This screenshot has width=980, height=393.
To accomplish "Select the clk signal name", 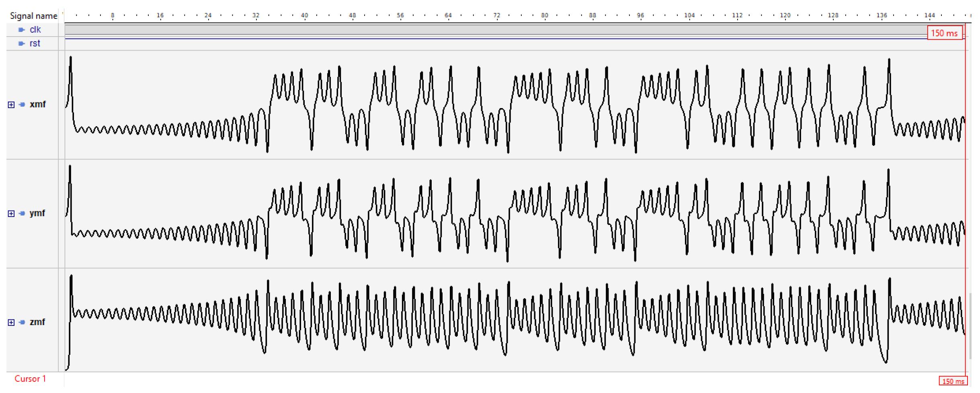I will pos(35,30).
